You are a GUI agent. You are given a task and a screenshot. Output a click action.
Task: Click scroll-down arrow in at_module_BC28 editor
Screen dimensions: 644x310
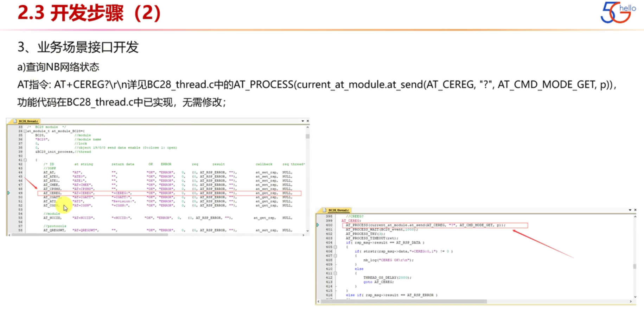(307, 231)
